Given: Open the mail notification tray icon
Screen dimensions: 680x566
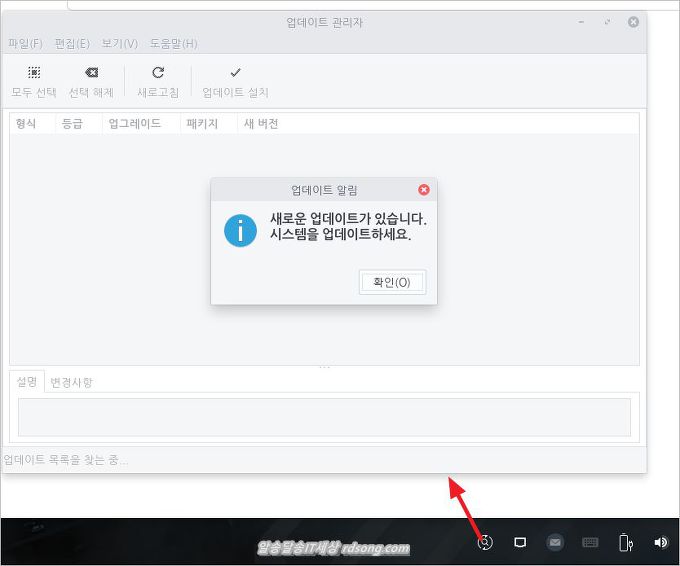Looking at the screenshot, I should pos(555,542).
